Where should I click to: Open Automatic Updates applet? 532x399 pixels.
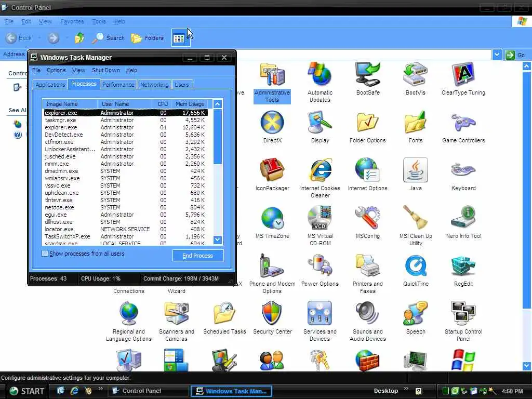coord(320,83)
